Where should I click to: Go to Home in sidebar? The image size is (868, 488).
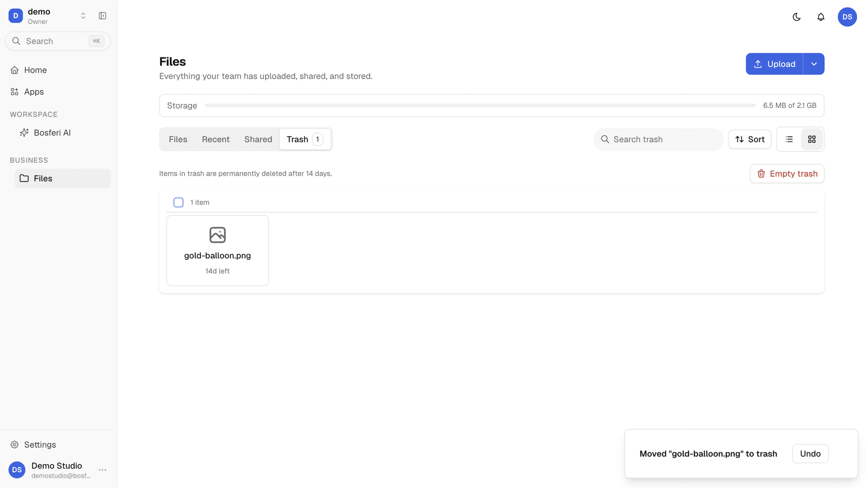click(x=58, y=70)
